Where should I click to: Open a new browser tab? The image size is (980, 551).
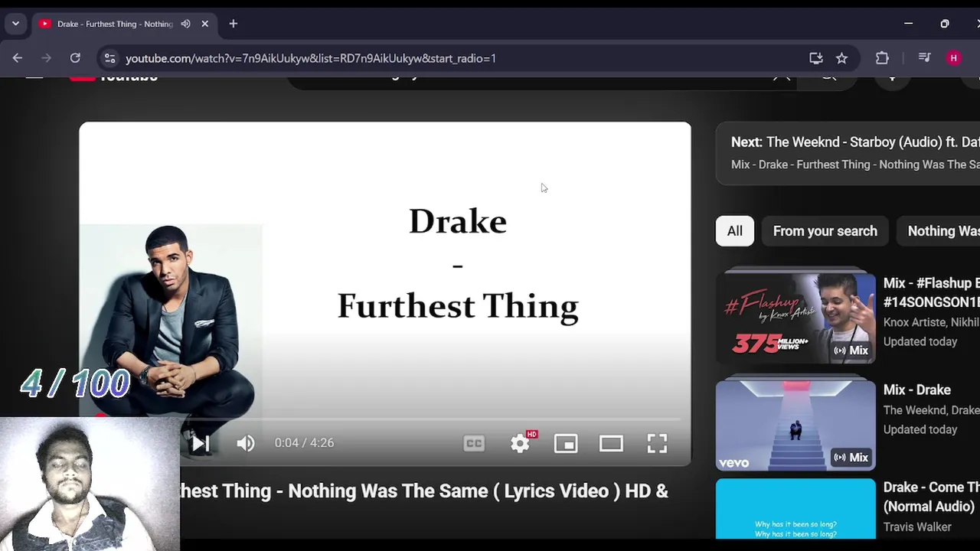pos(234,24)
